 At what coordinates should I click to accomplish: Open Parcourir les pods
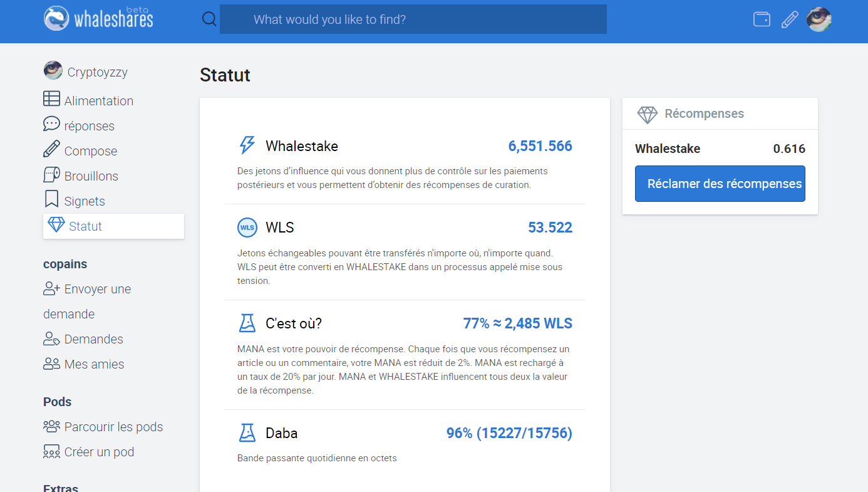114,427
